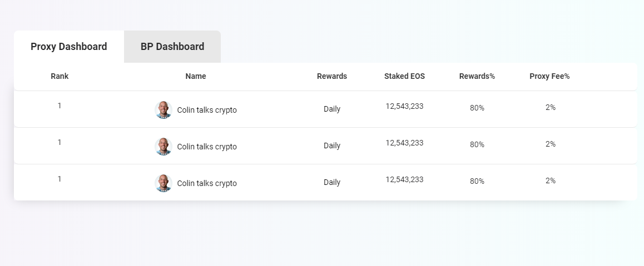Open Colin talks crypto name in first row
The height and width of the screenshot is (266, 644).
(x=207, y=110)
